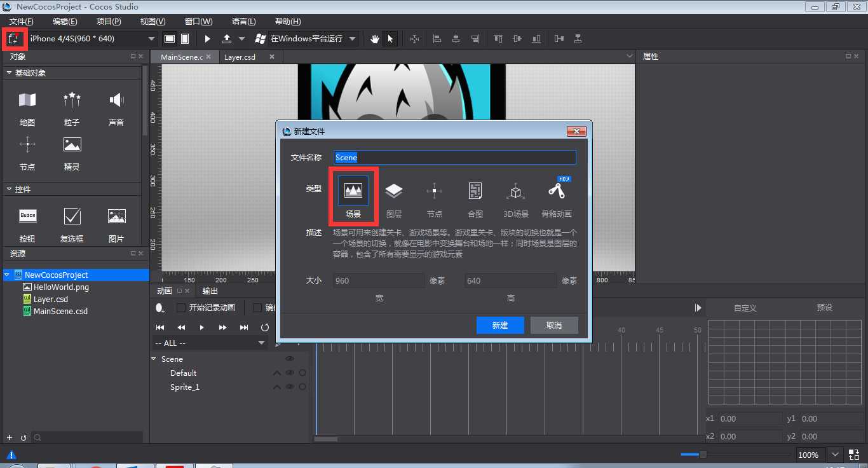Select the 节点 node object in Objects panel
868x468 pixels.
pyautogui.click(x=27, y=153)
